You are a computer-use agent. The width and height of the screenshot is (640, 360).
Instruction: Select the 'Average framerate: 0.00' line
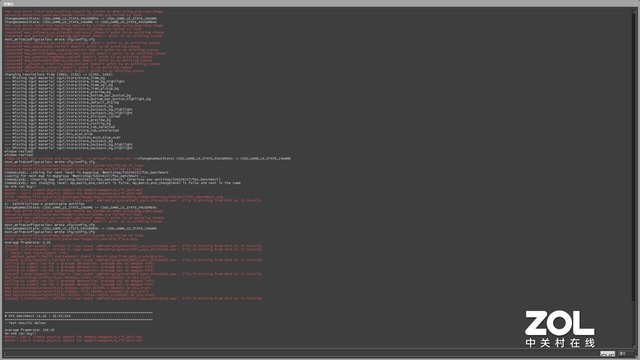pos(28,242)
